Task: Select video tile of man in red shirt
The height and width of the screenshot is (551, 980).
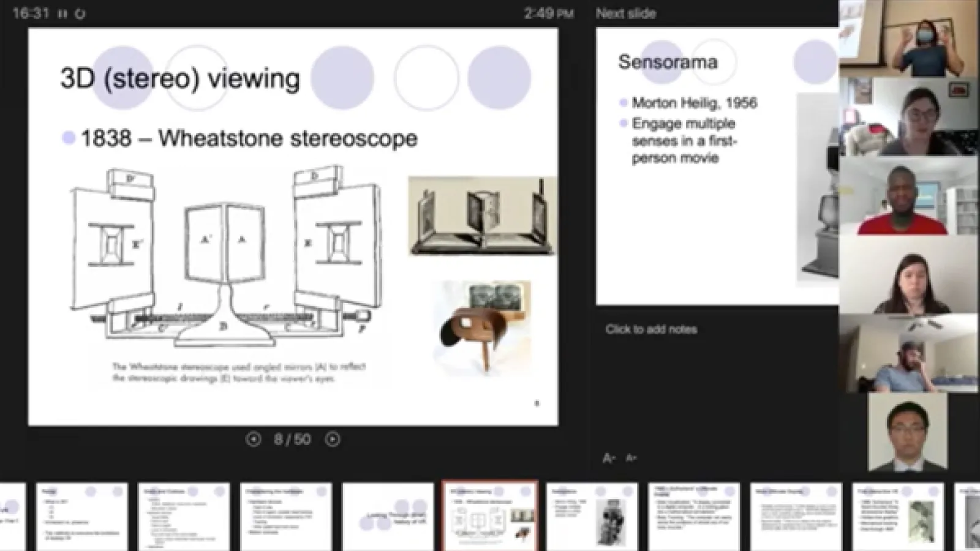Action: [x=909, y=195]
